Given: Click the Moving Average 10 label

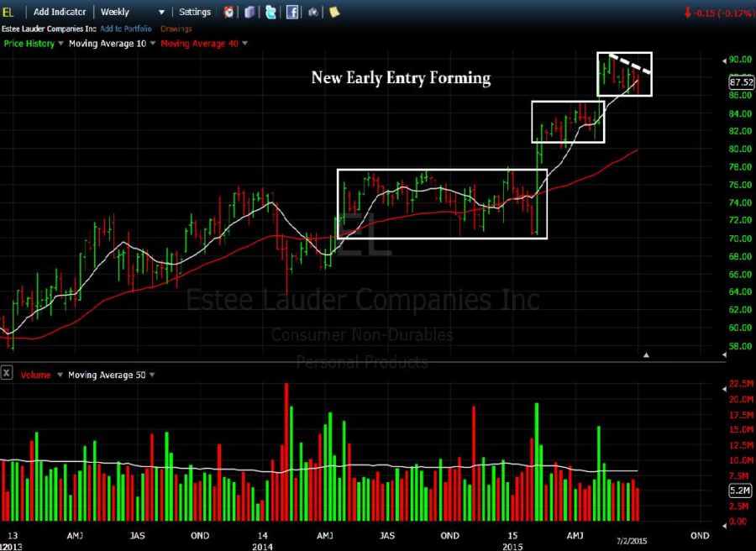Looking at the screenshot, I should 108,44.
